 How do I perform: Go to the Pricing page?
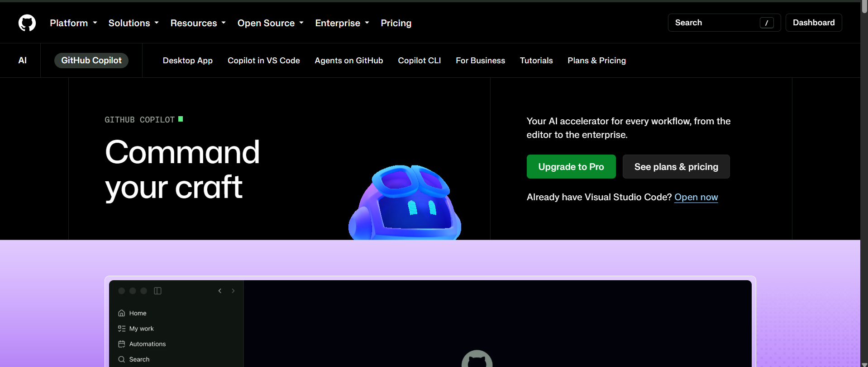(x=396, y=23)
